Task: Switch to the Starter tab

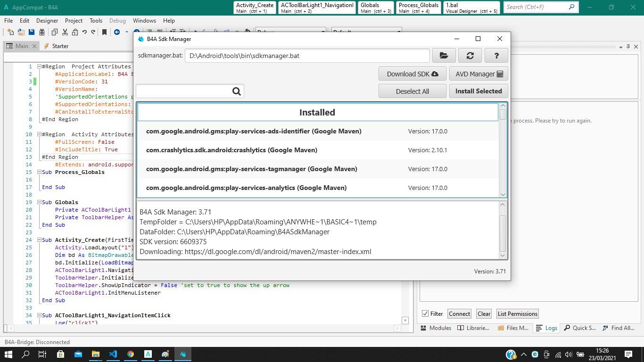Action: point(60,46)
